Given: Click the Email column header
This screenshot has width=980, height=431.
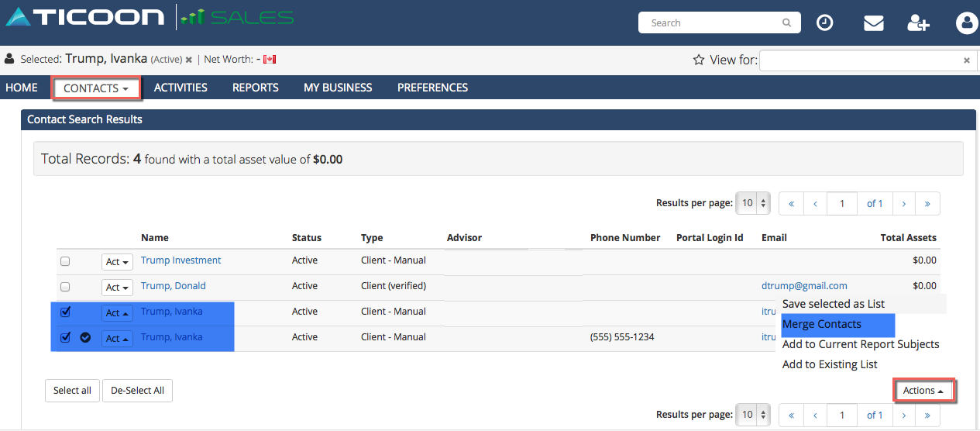Looking at the screenshot, I should tap(774, 238).
